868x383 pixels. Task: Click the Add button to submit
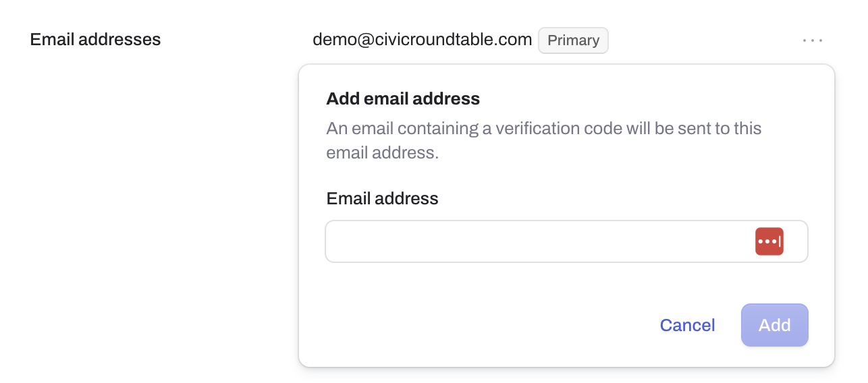pyautogui.click(x=774, y=325)
